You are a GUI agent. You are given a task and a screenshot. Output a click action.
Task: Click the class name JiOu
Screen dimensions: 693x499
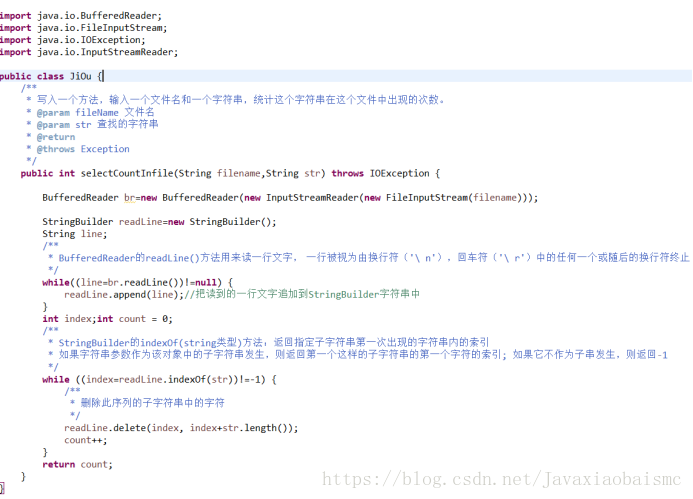[x=80, y=76]
